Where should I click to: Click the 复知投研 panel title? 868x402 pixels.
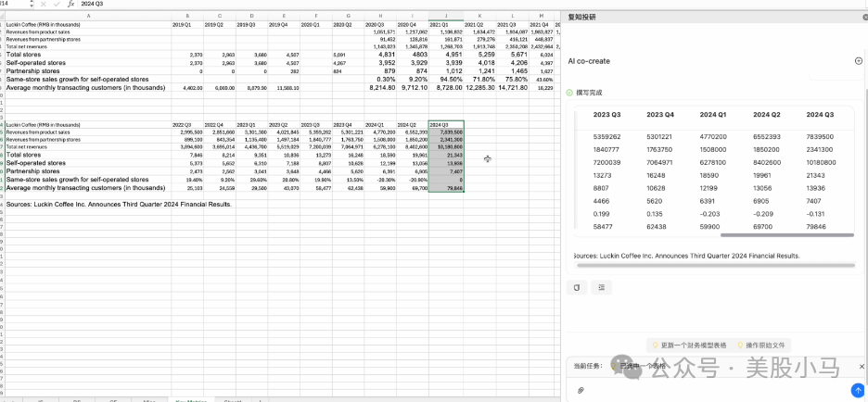[581, 18]
